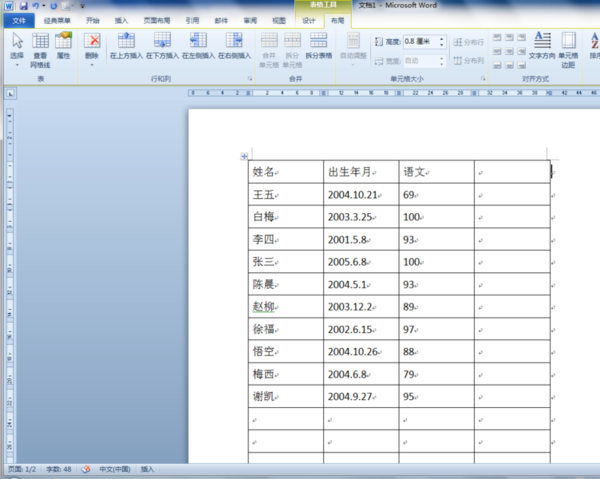
Task: Click 合并单元格 (Merge Cells)
Action: click(269, 50)
